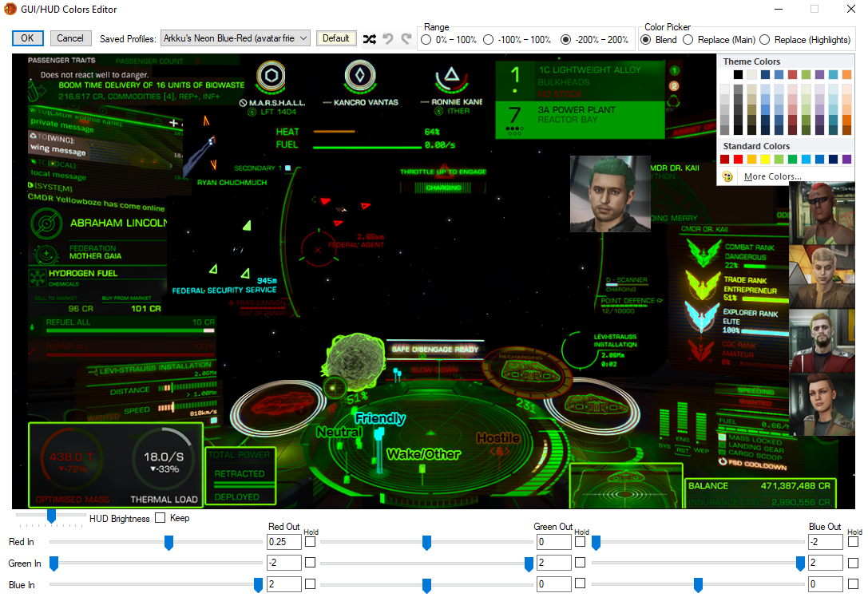
Task: Click the Blue In to Blue Out slider thumb
Action: 698,584
